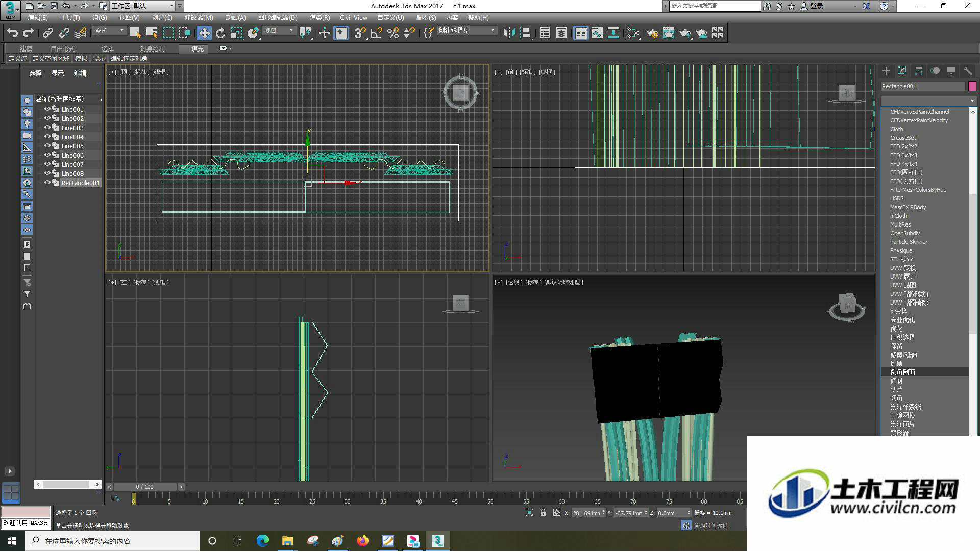This screenshot has height=552, width=980.
Task: Click the Render Production teapot icon
Action: click(685, 33)
